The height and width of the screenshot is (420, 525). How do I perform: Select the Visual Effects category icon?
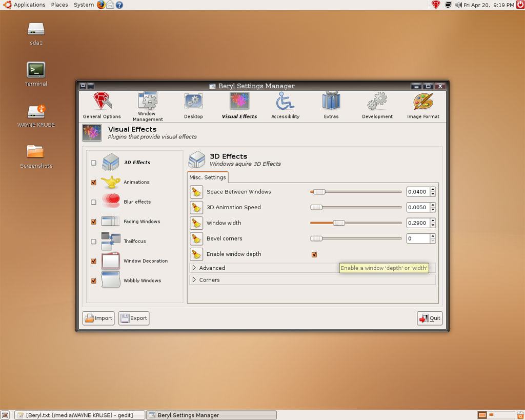[x=239, y=101]
